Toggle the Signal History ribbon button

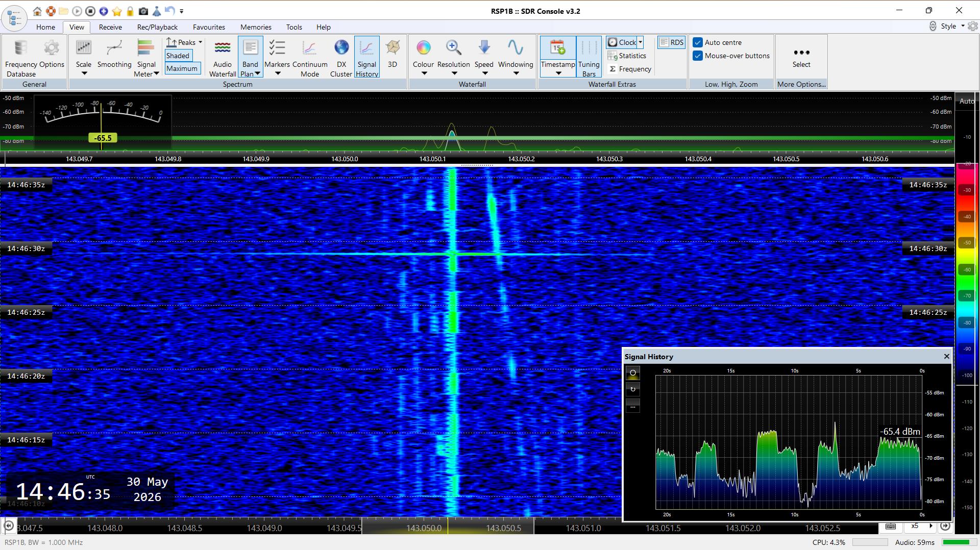tap(366, 58)
